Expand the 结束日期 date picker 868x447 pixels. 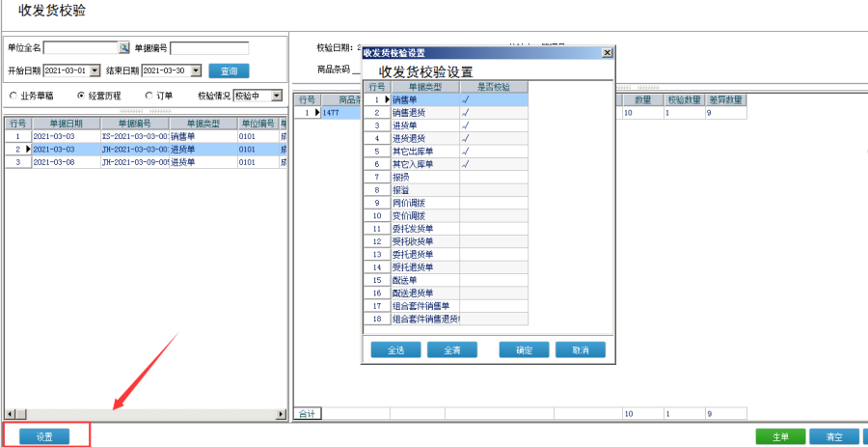196,70
